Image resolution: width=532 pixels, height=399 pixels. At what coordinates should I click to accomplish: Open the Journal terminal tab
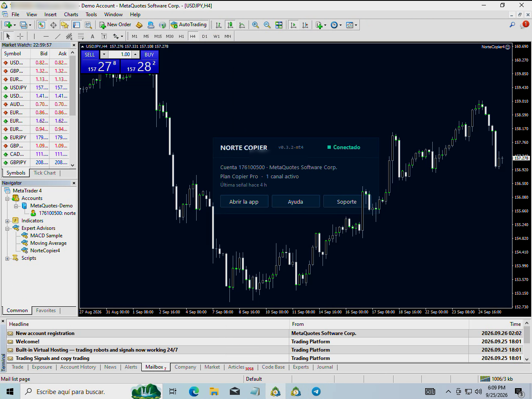coord(325,367)
